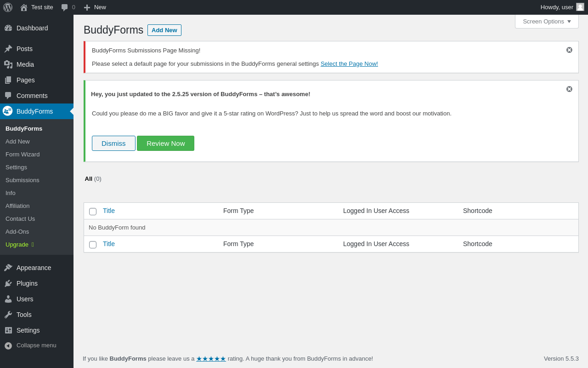The width and height of the screenshot is (588, 368).
Task: Click the Media icon in sidebar
Action: (x=8, y=64)
